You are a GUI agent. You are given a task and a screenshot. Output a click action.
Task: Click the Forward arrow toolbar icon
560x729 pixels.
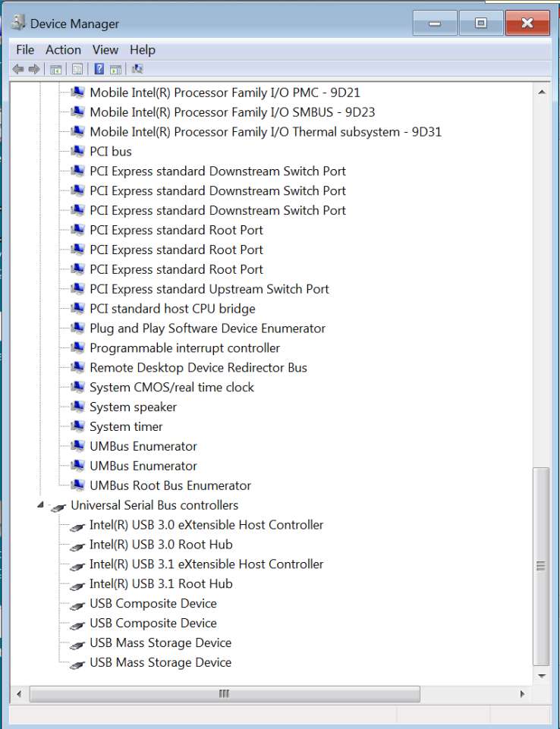tap(34, 69)
